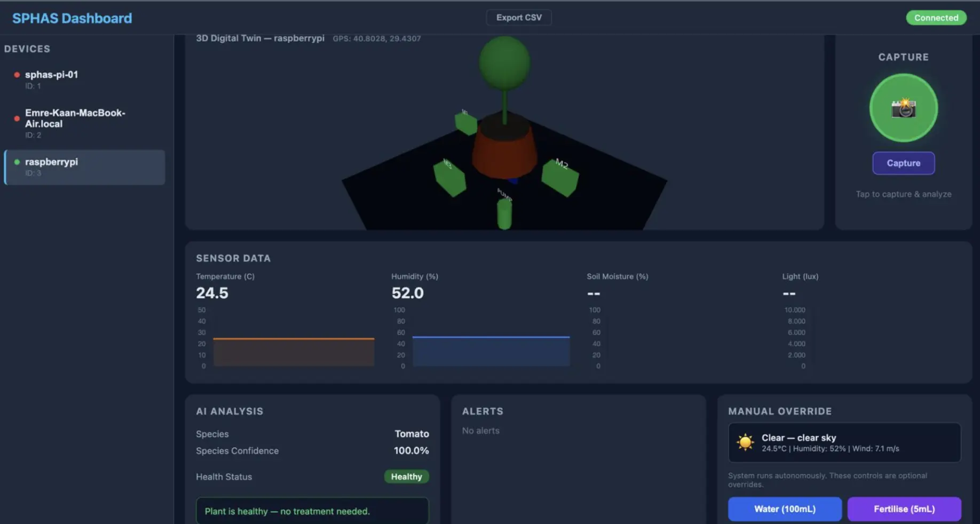Click the red status dot for Emre-Kaan-MacBook-Air.local
The image size is (980, 524).
tap(17, 118)
